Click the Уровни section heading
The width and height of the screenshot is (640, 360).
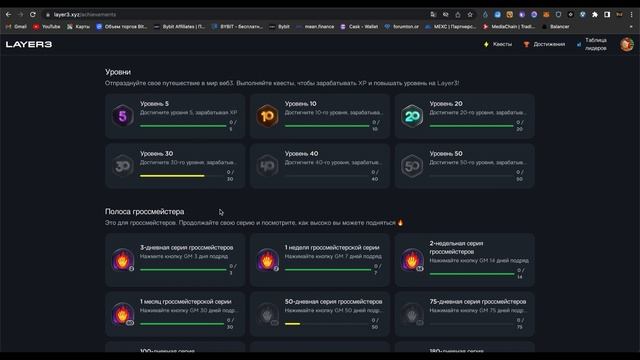point(118,72)
